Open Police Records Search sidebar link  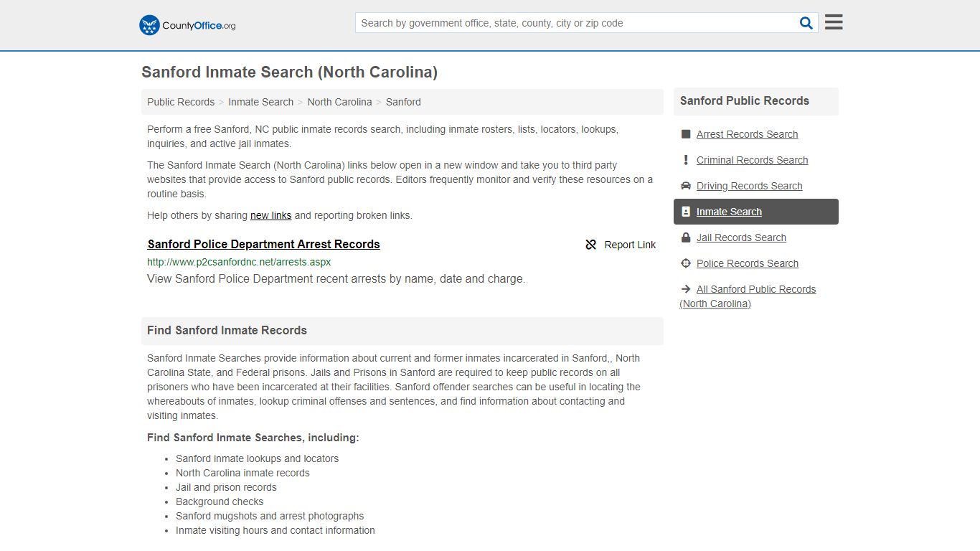(x=747, y=263)
